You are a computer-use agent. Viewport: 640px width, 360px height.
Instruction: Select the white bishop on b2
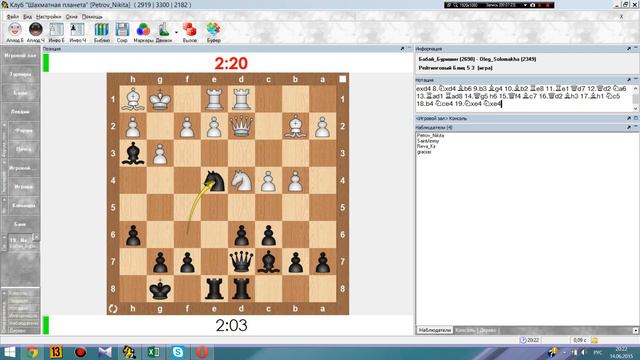[x=296, y=126]
